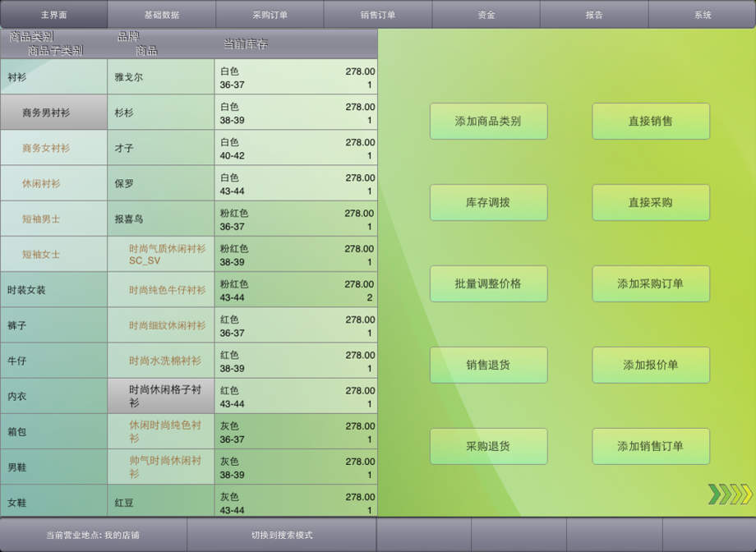Screen dimensions: 756x552
Task: Open the 报告 tab
Action: click(594, 15)
